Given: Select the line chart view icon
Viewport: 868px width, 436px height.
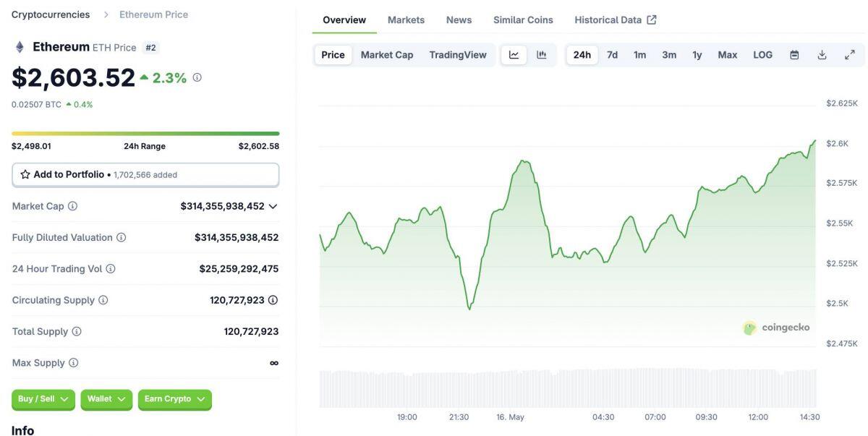Looking at the screenshot, I should [x=514, y=54].
